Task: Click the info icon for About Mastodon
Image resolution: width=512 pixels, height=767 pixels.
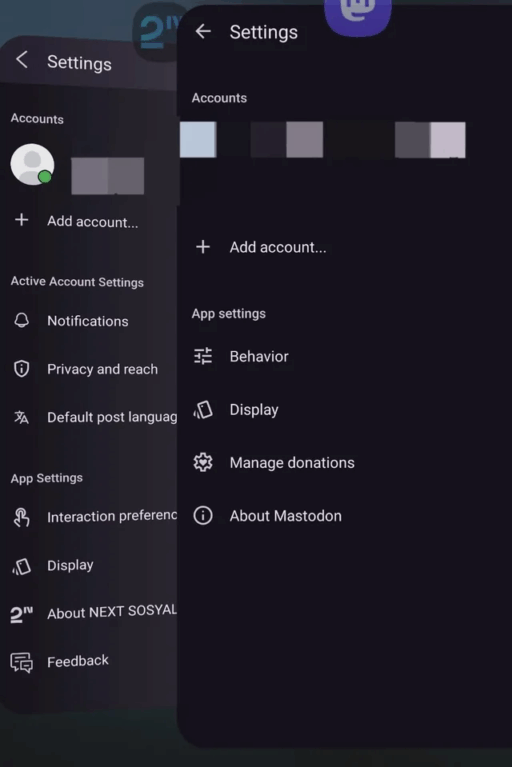Action: click(x=202, y=516)
